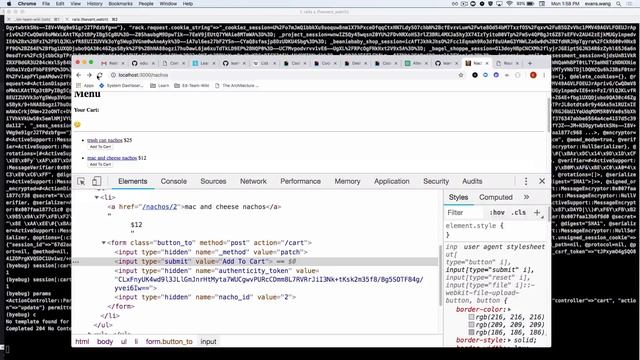Go forward with the browser forward arrow
Viewport: 640px width, 360px height.
pyautogui.click(x=89, y=75)
